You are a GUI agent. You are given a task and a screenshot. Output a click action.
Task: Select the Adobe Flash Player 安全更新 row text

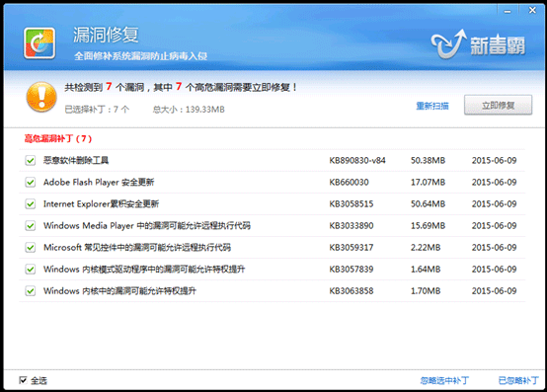coord(99,182)
